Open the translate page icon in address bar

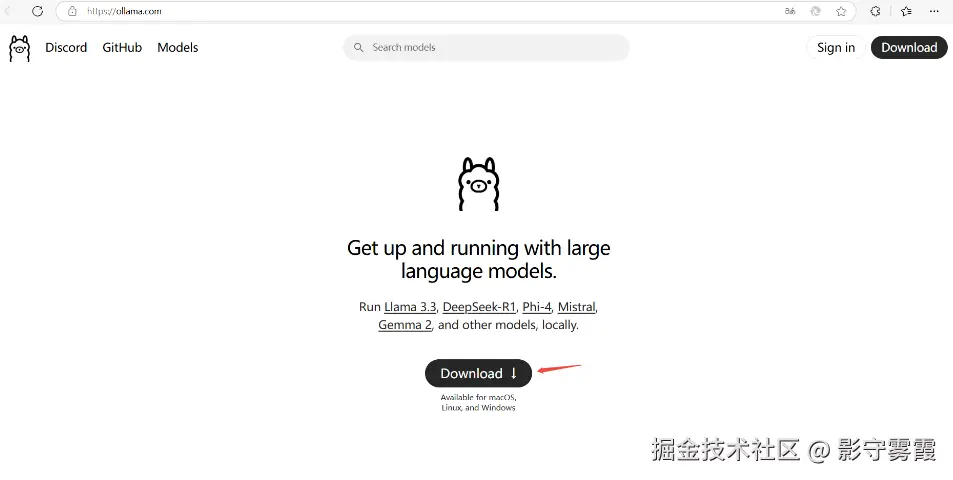pos(790,11)
